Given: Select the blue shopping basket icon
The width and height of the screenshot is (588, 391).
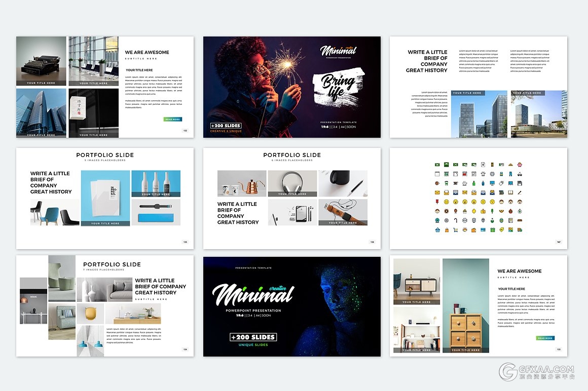Looking at the screenshot, I should pyautogui.click(x=437, y=230).
